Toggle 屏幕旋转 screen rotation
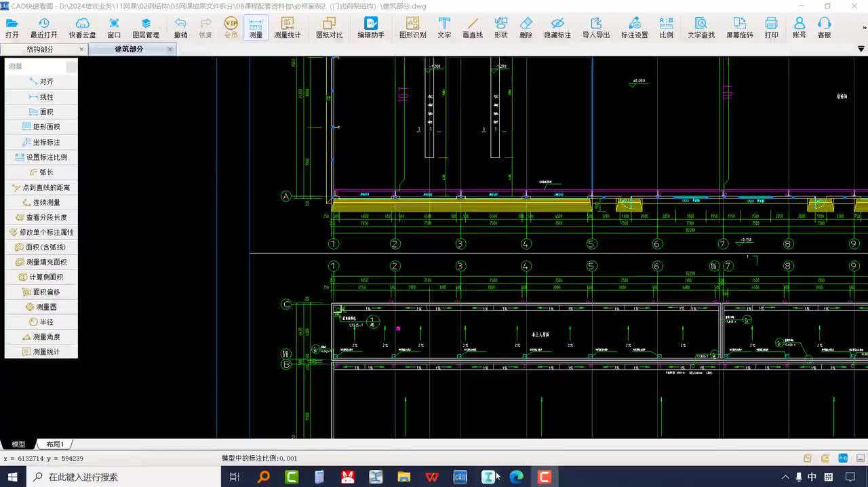Image resolution: width=868 pixels, height=487 pixels. click(739, 28)
